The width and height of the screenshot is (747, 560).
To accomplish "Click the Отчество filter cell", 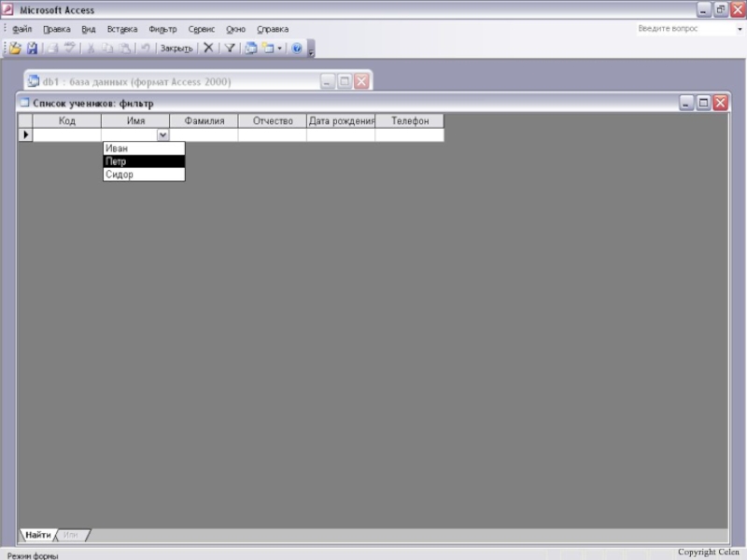I will (273, 134).
